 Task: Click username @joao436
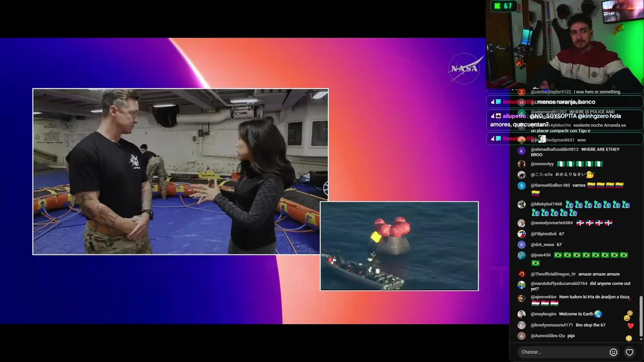click(541, 255)
